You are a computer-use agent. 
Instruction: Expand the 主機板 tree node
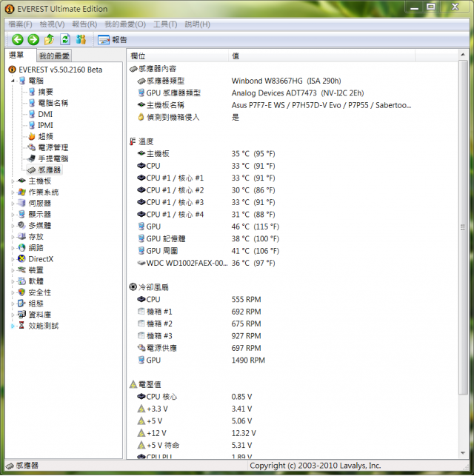coord(13,181)
